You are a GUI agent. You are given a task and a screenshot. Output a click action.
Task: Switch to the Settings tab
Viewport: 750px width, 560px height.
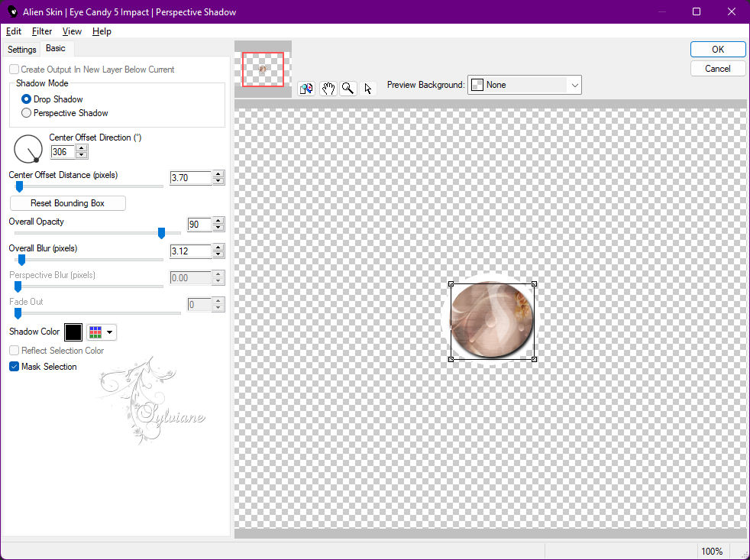point(21,50)
